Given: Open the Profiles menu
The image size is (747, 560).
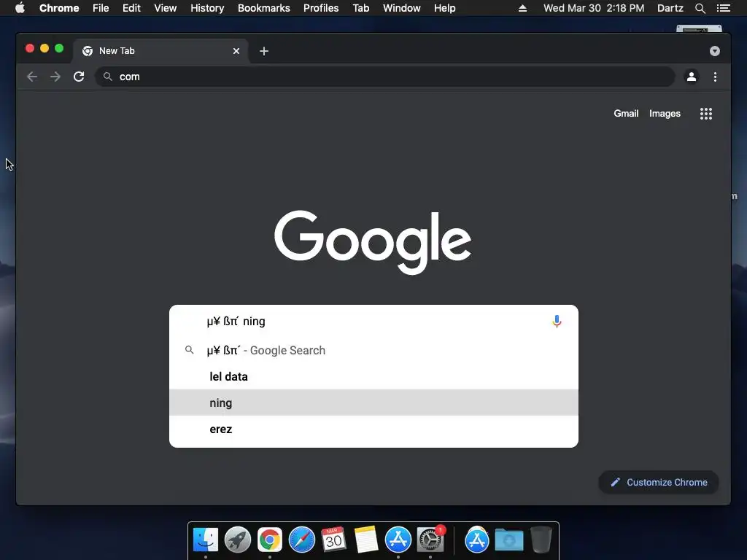Looking at the screenshot, I should point(321,8).
